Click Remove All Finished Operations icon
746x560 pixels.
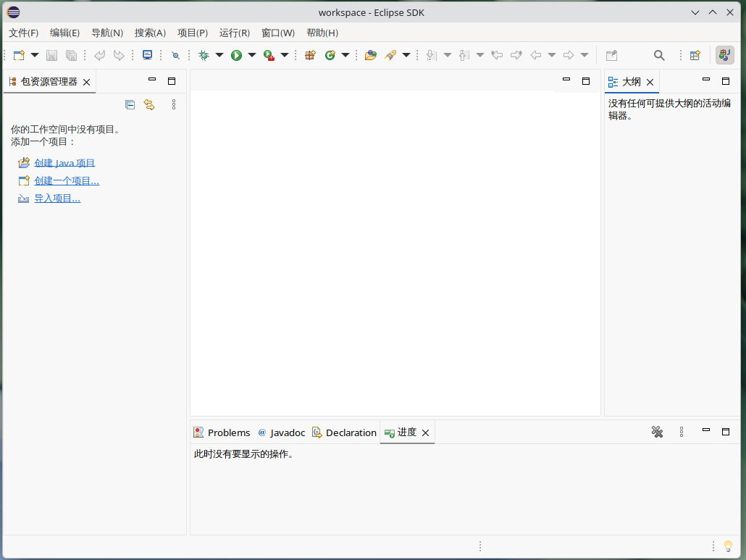tap(657, 432)
